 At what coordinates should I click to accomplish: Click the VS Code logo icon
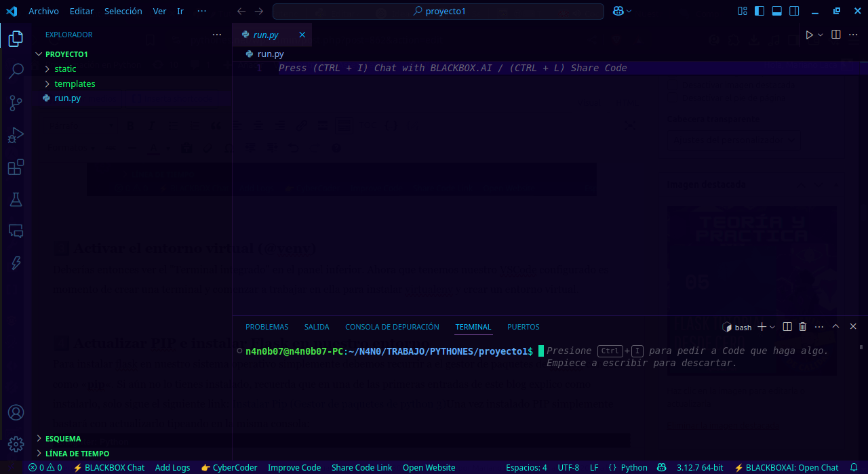(12, 12)
